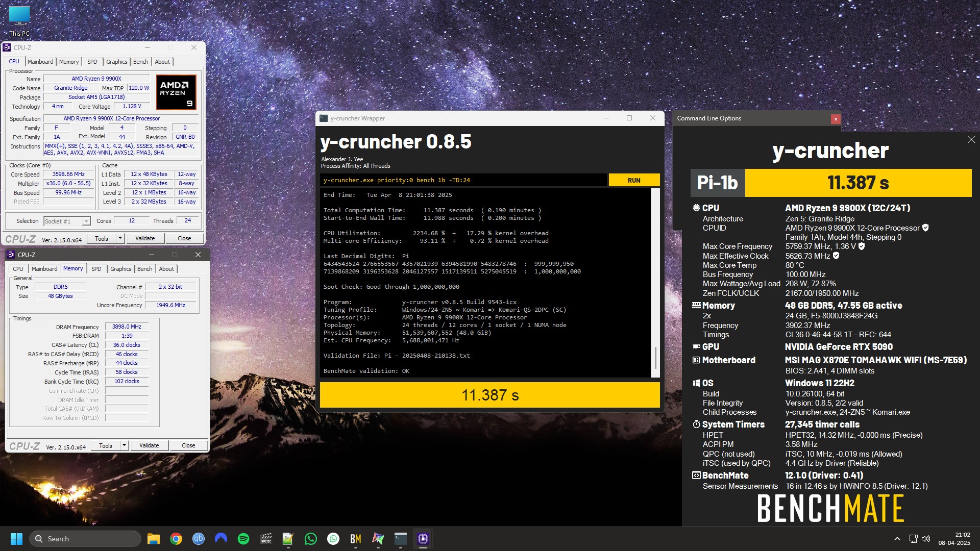Open SPD tab in the CPU-Z Memory window

point(96,269)
